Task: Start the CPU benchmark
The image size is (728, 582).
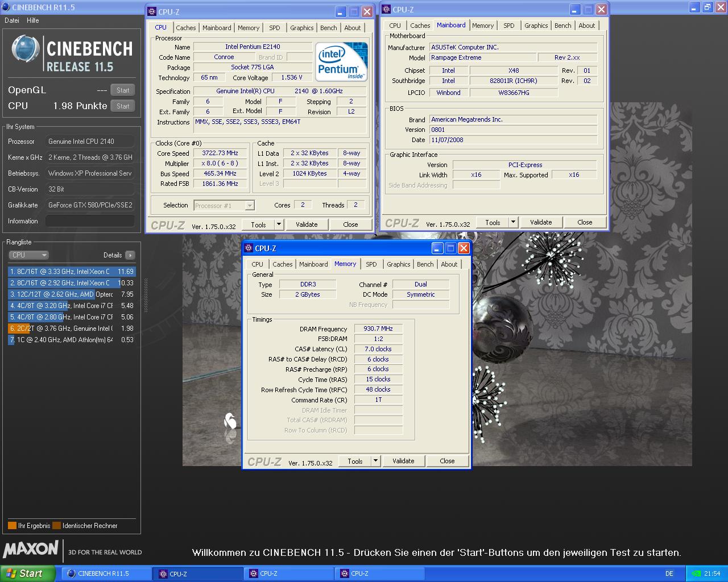Action: click(x=123, y=106)
